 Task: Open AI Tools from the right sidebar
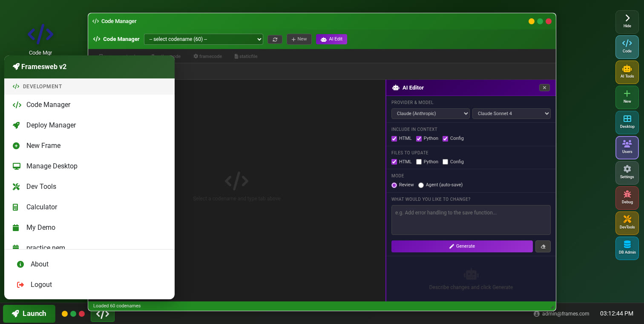point(627,72)
